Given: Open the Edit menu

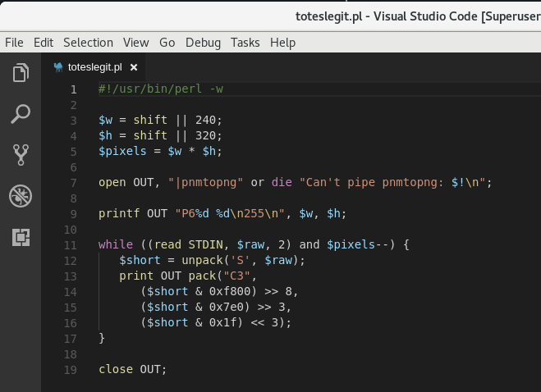Looking at the screenshot, I should (44, 43).
